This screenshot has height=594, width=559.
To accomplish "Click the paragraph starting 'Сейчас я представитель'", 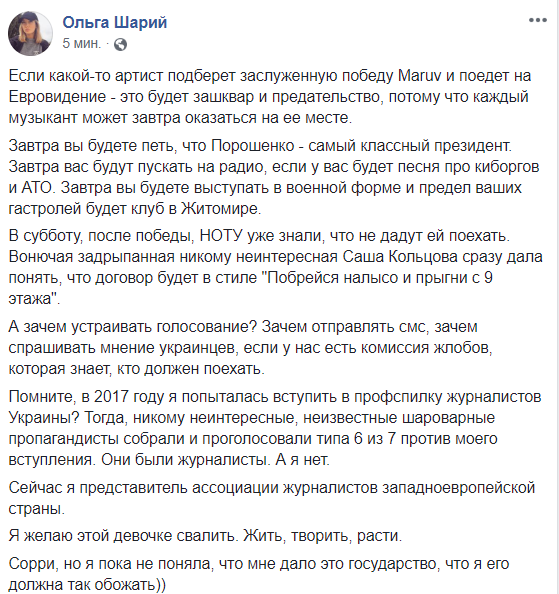I will (272, 498).
